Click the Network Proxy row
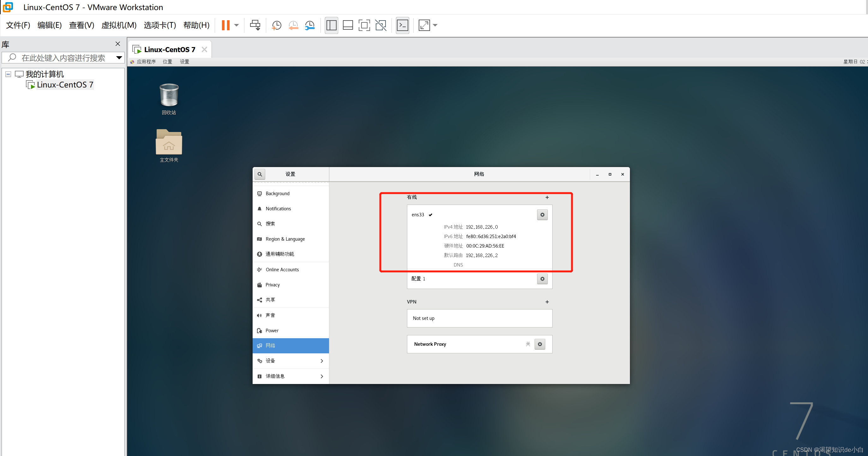 coord(480,344)
